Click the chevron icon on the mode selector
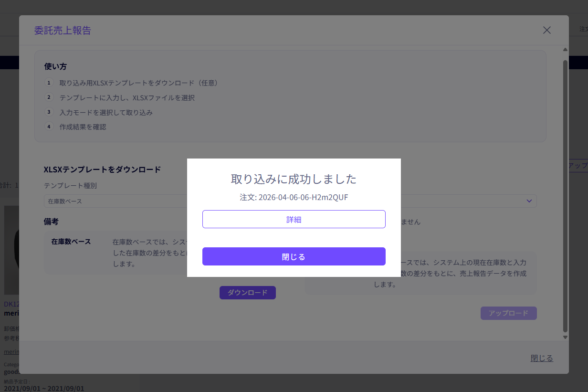Screen dimensions: 588x392 (x=529, y=201)
